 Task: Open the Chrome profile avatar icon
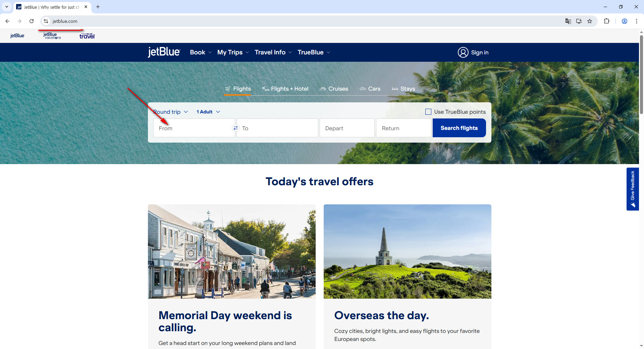(625, 21)
